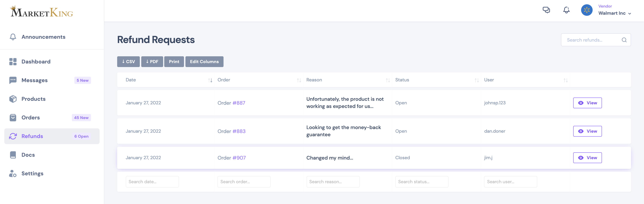Click the eye icon on Order #907 View button
644x204 pixels.
581,158
